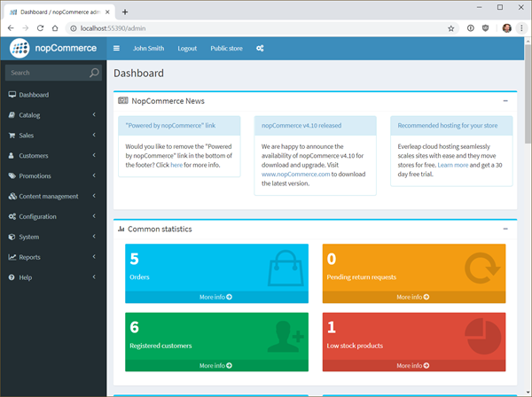
Task: Click the nopCommerce logo
Action: pyautogui.click(x=53, y=48)
